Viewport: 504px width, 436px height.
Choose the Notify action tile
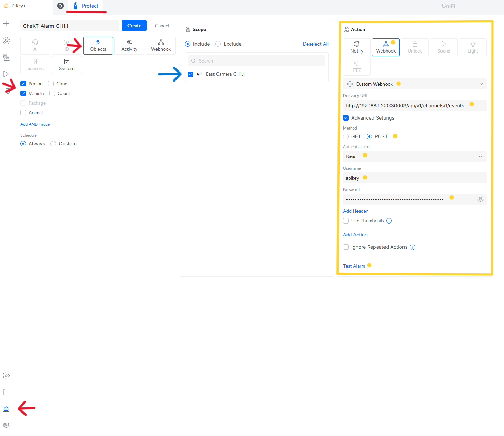[x=357, y=47]
